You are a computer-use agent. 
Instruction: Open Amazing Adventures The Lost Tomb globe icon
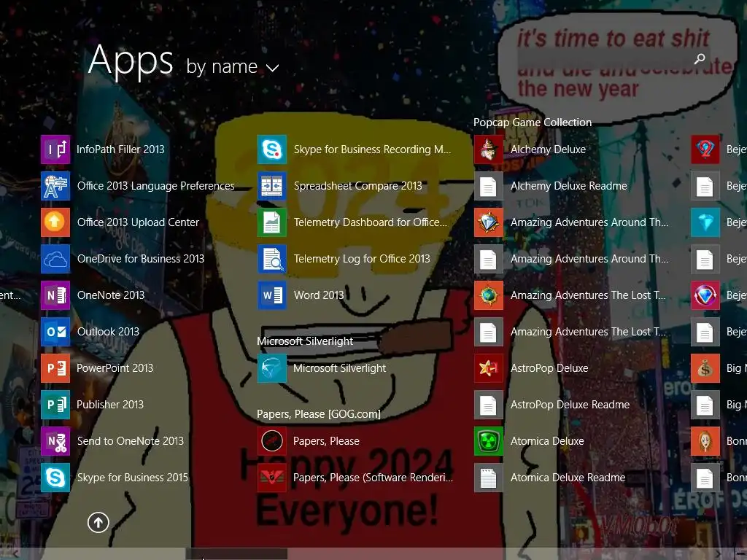489,295
